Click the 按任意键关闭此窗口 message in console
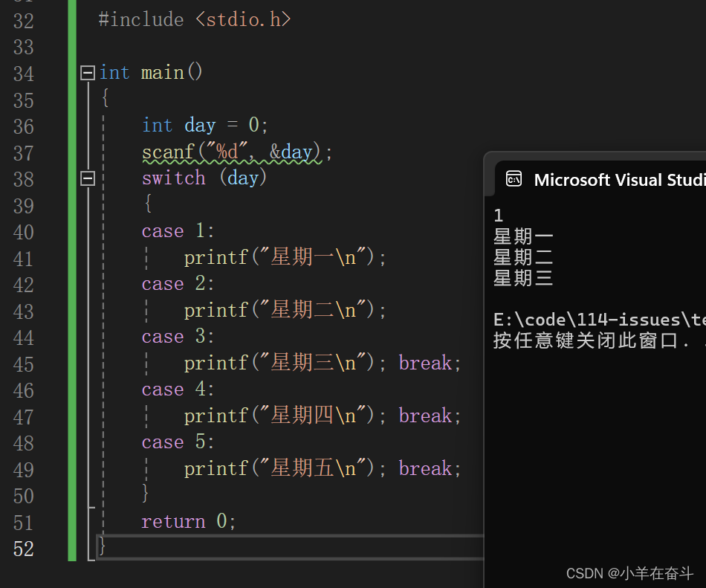 click(x=585, y=340)
